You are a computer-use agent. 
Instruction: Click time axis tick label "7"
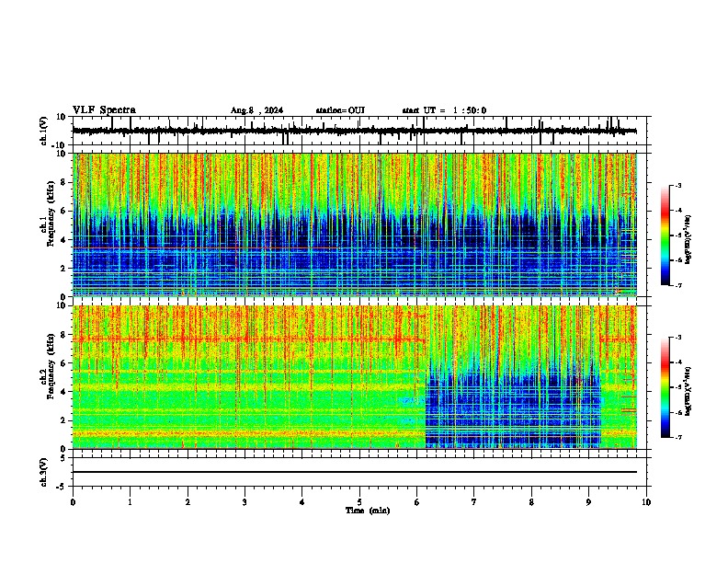[x=474, y=502]
